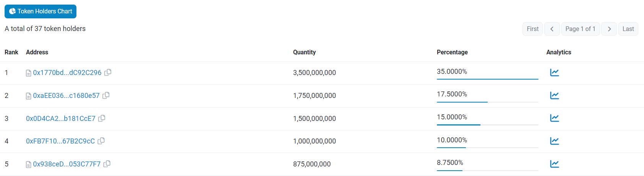Open holder address 0x0D4CA2...b181CcE7
Image resolution: width=644 pixels, height=176 pixels.
point(60,119)
